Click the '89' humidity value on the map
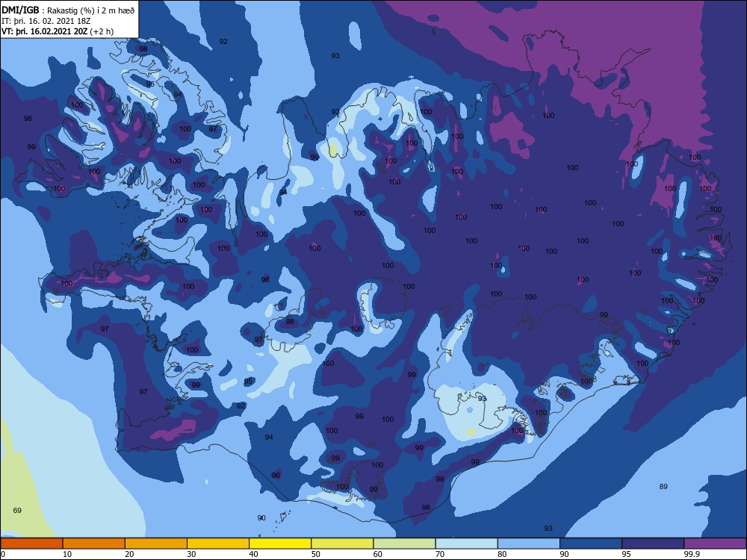This screenshot has height=560, width=747. click(663, 487)
